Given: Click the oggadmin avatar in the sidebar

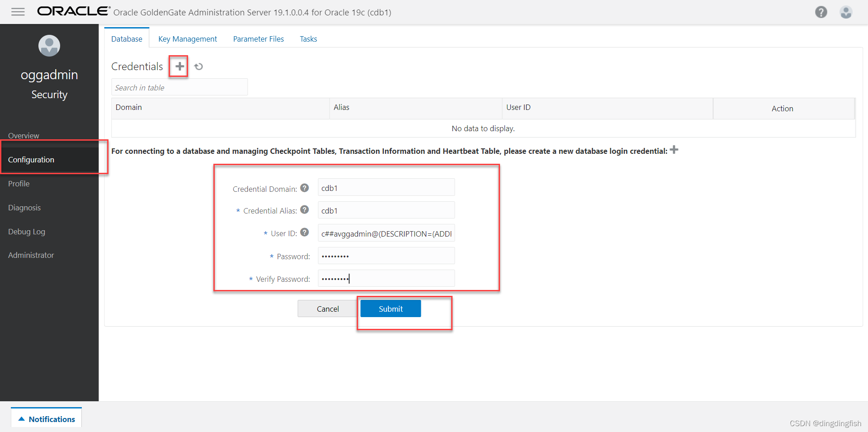Looking at the screenshot, I should [49, 46].
